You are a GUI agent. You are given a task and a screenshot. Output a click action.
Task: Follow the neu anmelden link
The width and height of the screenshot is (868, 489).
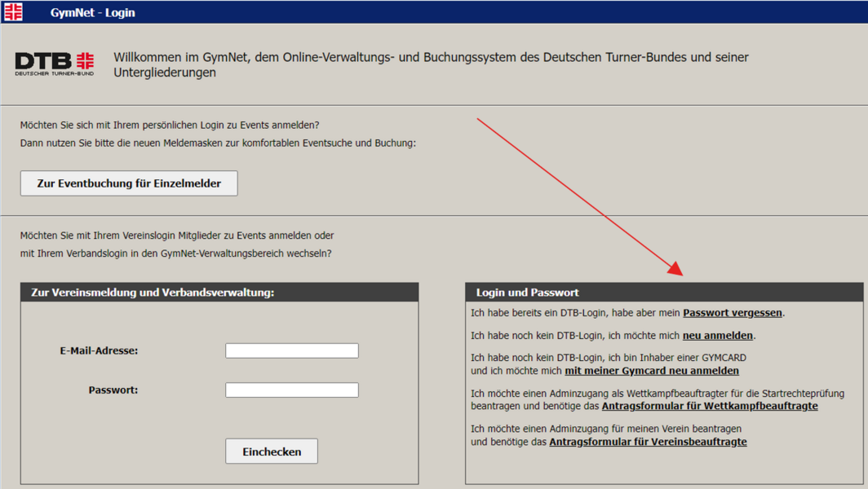click(717, 335)
